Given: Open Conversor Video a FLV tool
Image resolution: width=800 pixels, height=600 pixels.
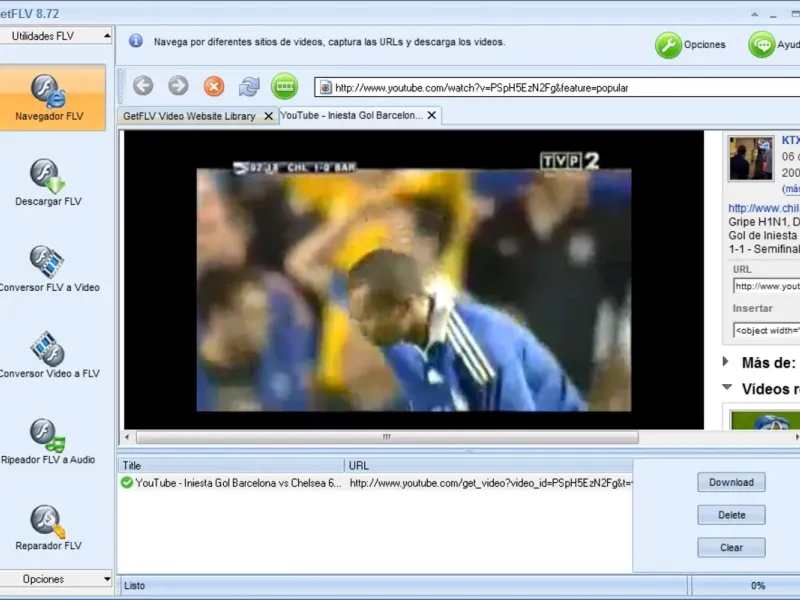Looking at the screenshot, I should coord(49,355).
